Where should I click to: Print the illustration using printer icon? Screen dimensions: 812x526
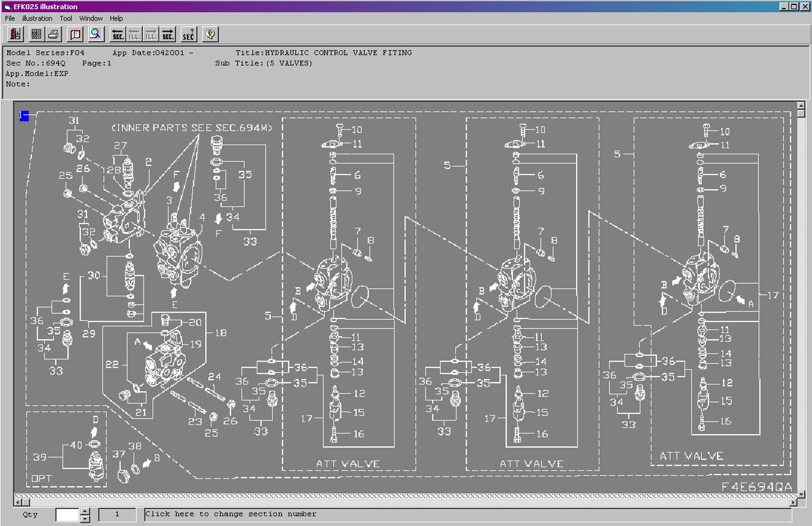pos(54,35)
